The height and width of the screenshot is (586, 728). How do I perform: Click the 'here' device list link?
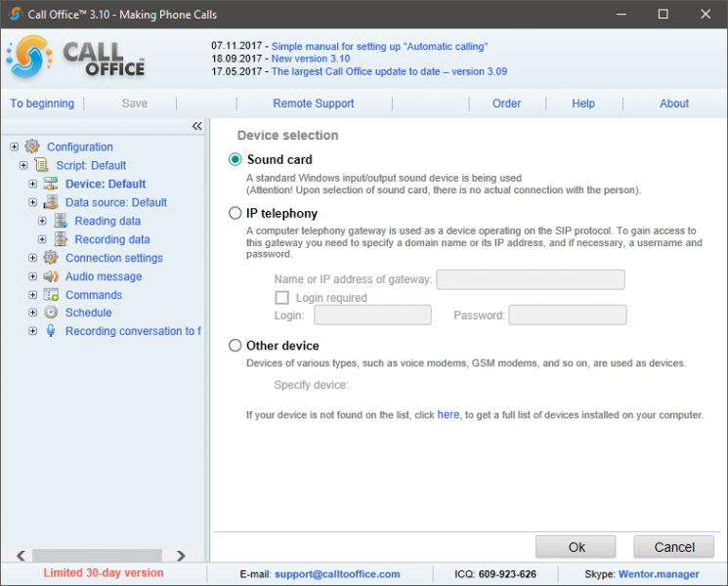(448, 414)
